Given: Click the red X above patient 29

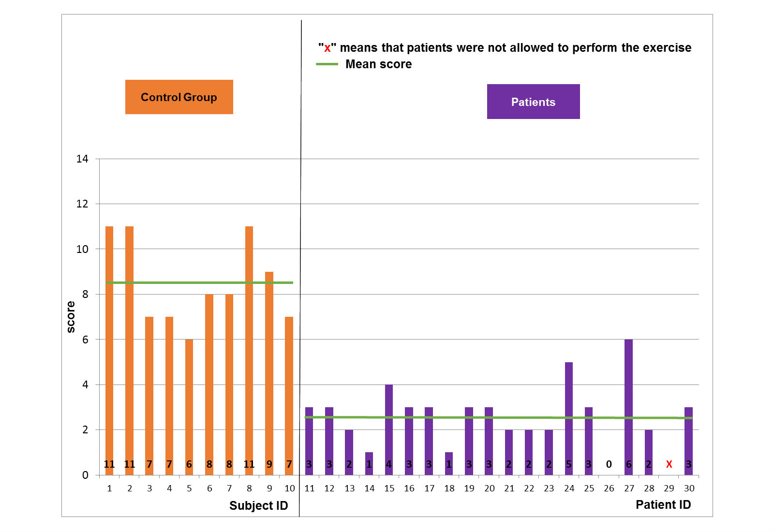Looking at the screenshot, I should tap(669, 464).
